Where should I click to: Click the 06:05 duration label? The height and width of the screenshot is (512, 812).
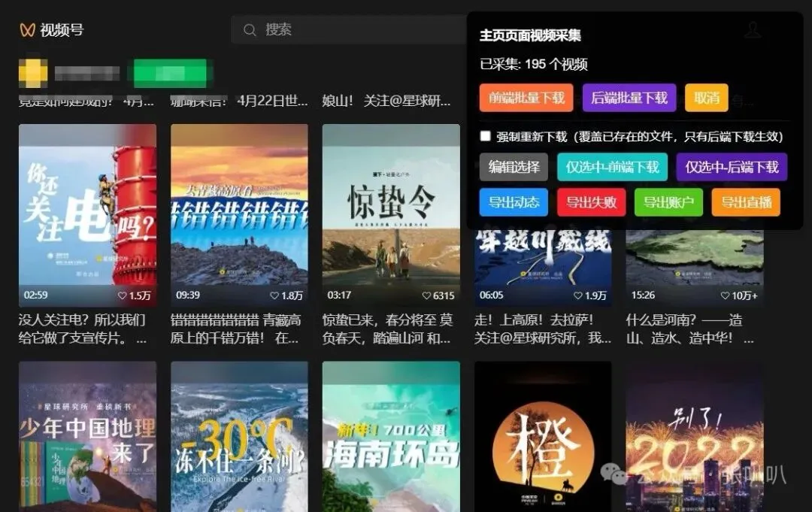[492, 295]
